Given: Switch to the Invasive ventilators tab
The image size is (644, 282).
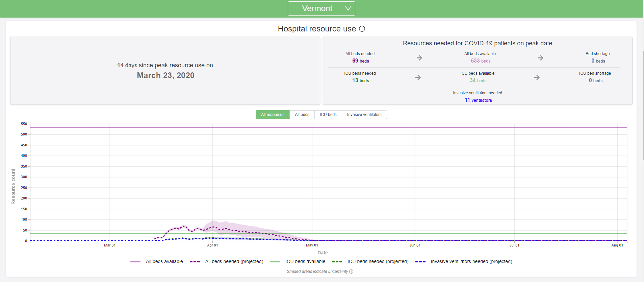Looking at the screenshot, I should point(364,115).
